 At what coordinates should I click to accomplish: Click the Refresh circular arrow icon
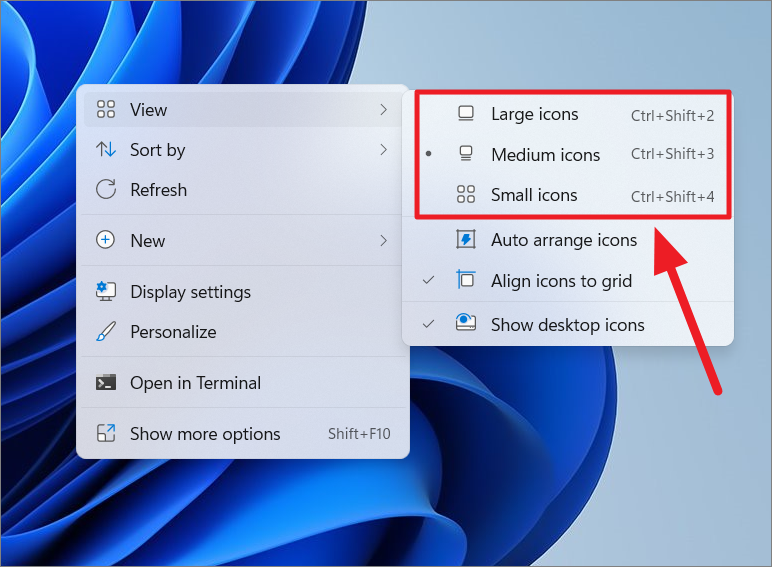(106, 189)
